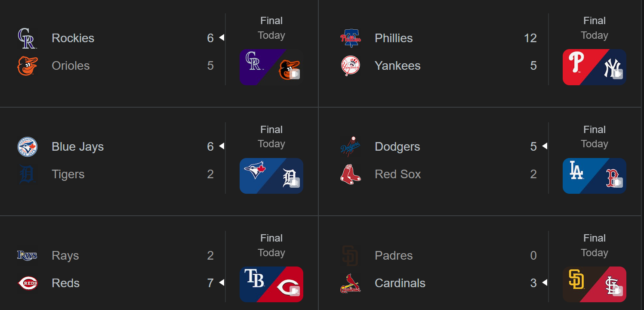This screenshot has width=644, height=310.
Task: Open Padres vs Cardinals highlights thumbnail
Action: point(594,284)
